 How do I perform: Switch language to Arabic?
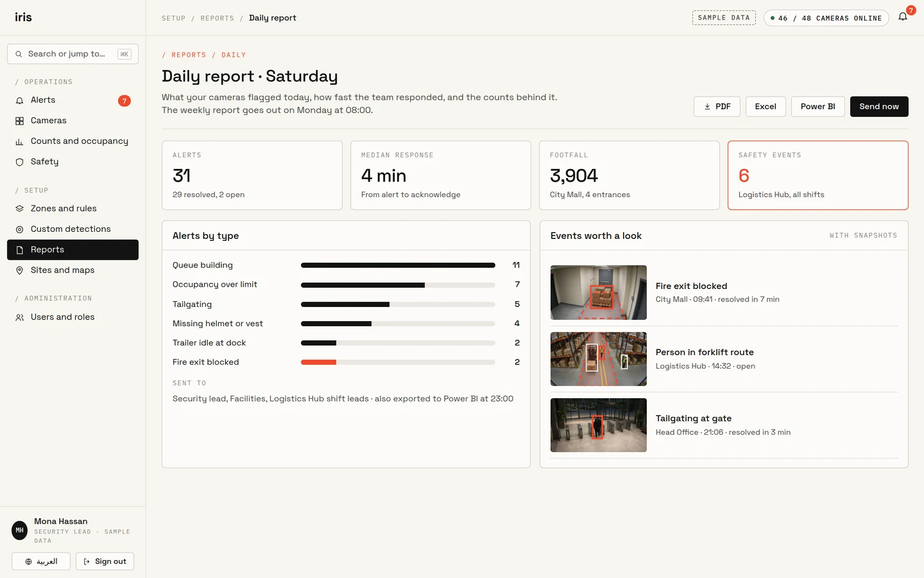pos(41,561)
